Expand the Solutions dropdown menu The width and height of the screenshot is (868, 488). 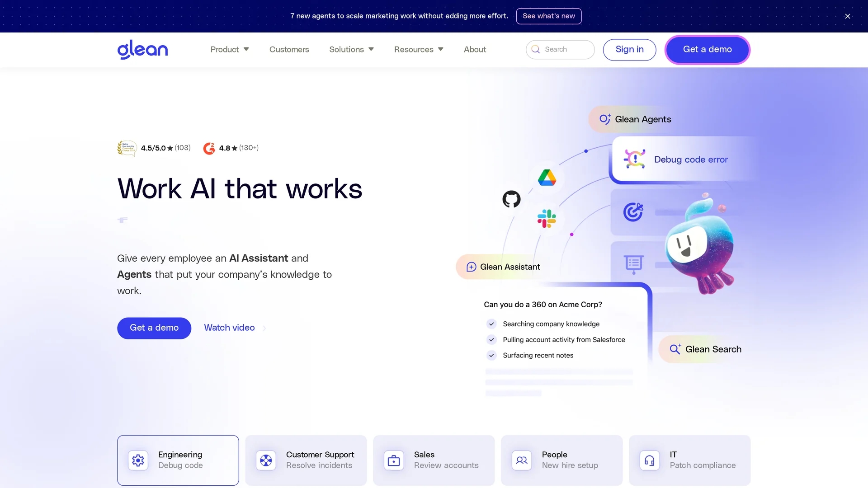351,49
